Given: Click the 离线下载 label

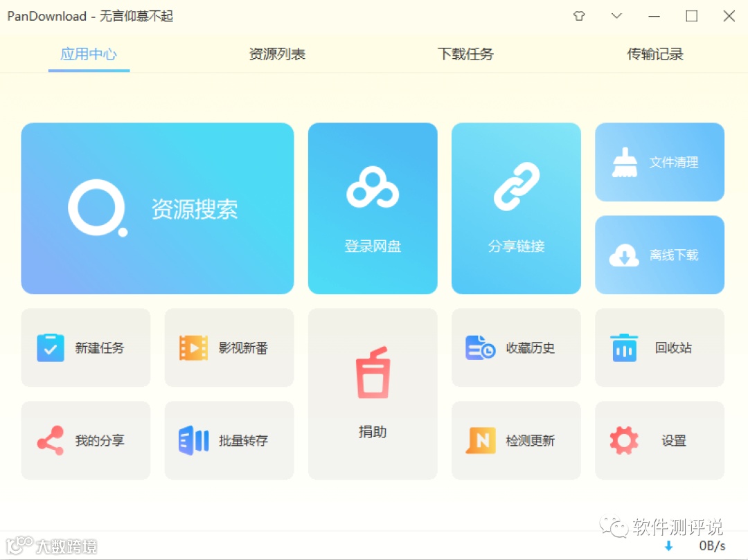Looking at the screenshot, I should pos(674,255).
